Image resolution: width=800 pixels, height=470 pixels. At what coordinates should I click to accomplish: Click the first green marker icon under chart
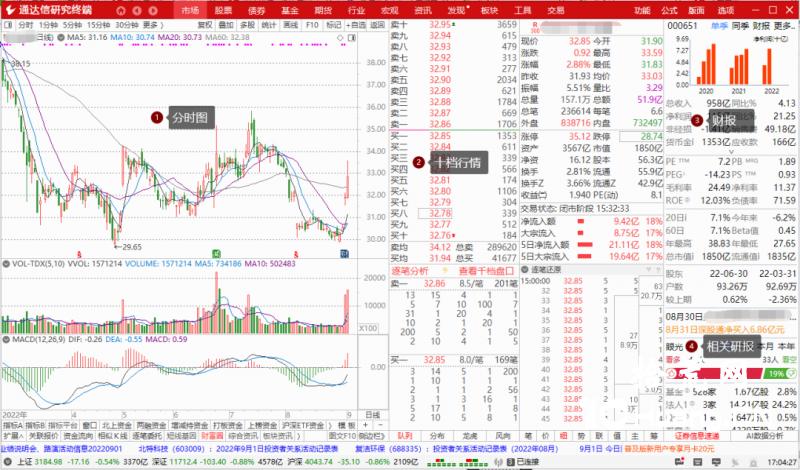click(216, 253)
